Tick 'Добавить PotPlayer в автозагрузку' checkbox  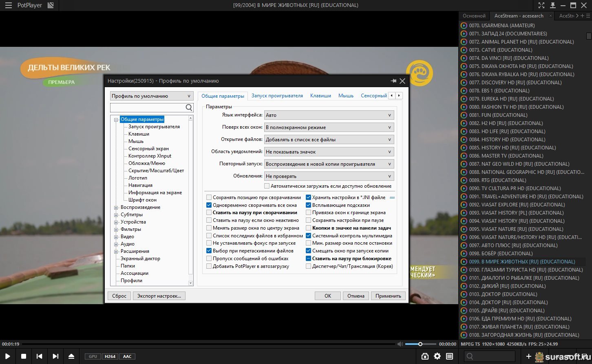point(209,266)
